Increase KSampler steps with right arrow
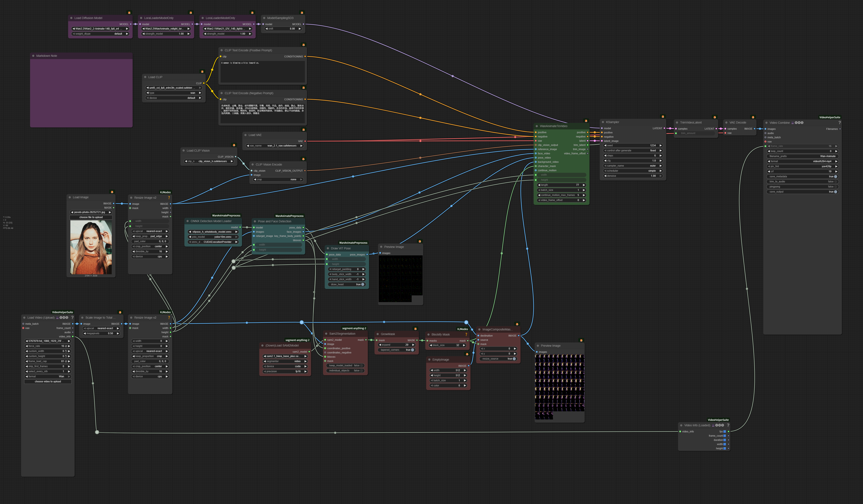This screenshot has height=504, width=863. click(661, 156)
